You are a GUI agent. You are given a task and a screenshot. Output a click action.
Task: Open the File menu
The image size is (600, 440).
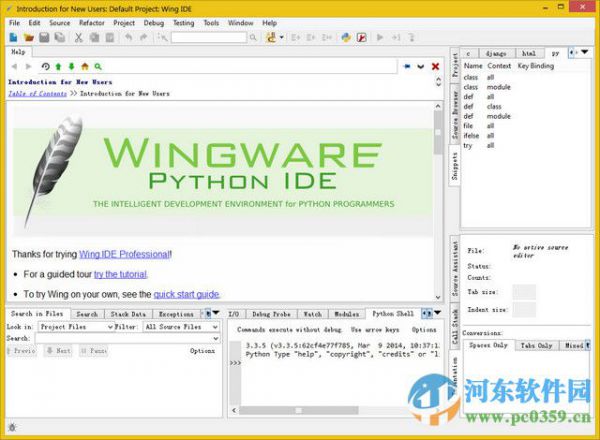(x=15, y=23)
